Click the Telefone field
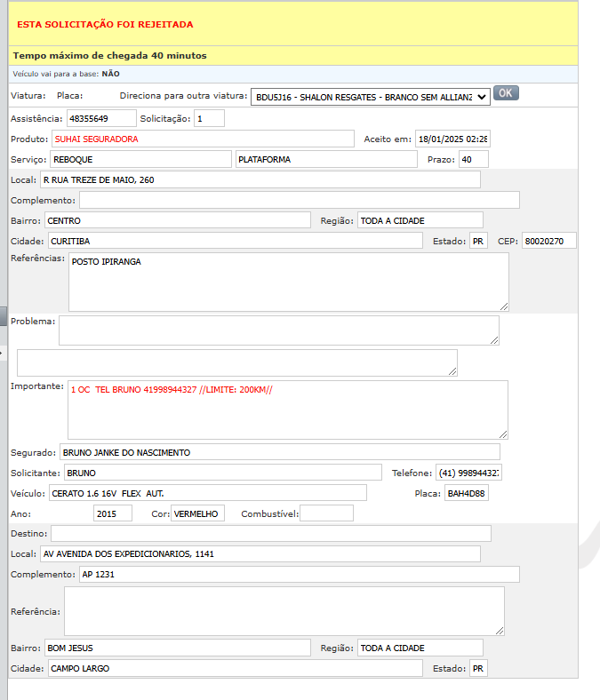The height and width of the screenshot is (700, 600). pos(468,473)
